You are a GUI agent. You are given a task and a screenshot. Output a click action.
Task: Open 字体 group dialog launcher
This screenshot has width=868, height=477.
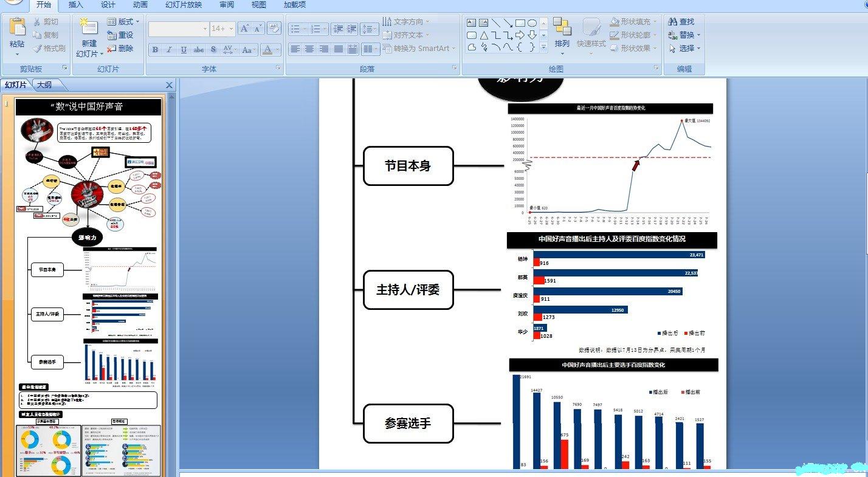pyautogui.click(x=278, y=68)
